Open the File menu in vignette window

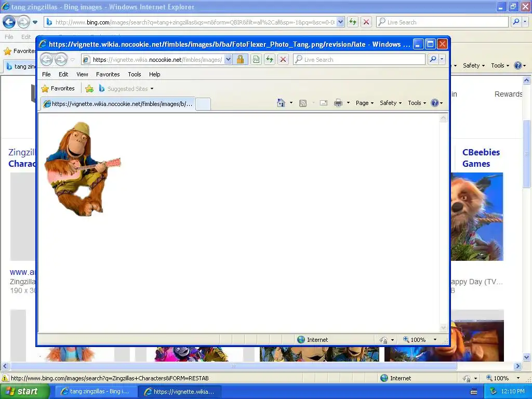(x=46, y=74)
